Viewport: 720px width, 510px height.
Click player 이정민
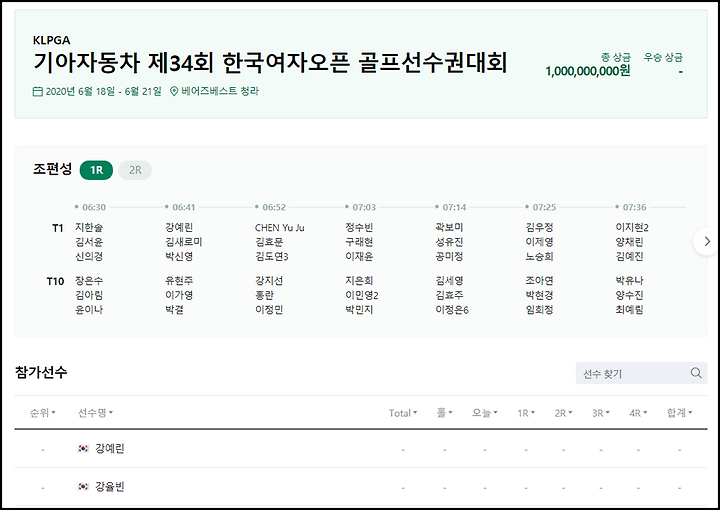click(x=269, y=309)
